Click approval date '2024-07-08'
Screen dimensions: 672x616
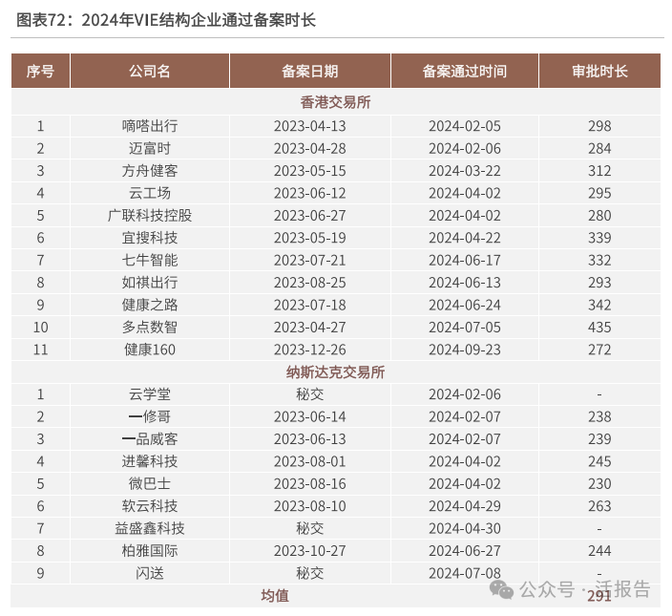click(465, 573)
